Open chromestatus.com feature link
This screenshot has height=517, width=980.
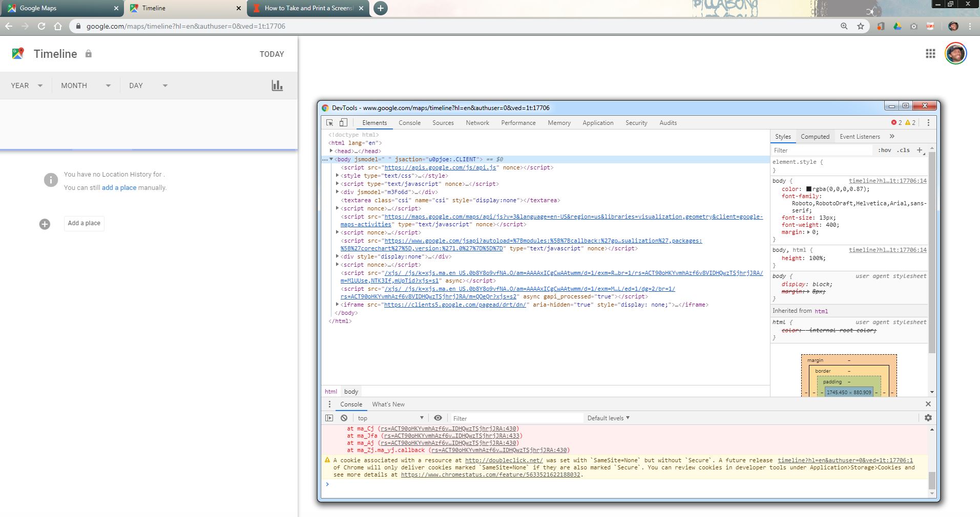(491, 475)
